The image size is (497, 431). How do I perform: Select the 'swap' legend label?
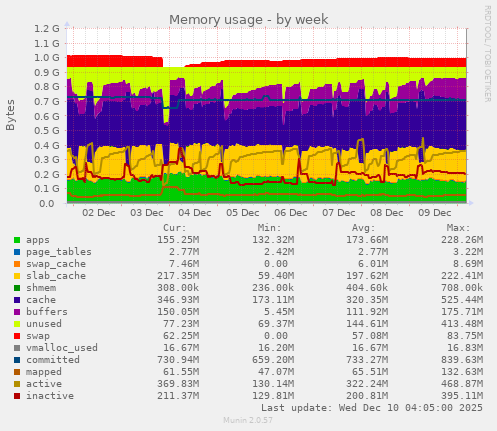(x=38, y=336)
